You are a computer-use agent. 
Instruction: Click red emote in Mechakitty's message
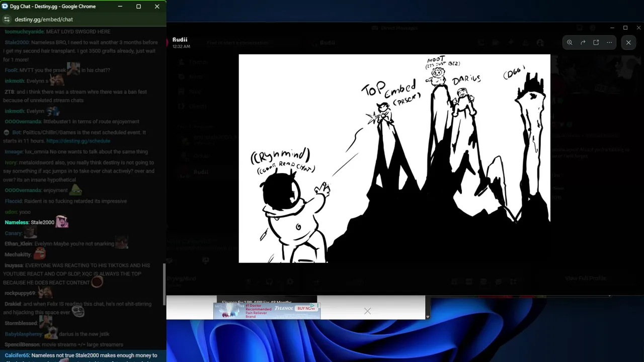tap(39, 253)
